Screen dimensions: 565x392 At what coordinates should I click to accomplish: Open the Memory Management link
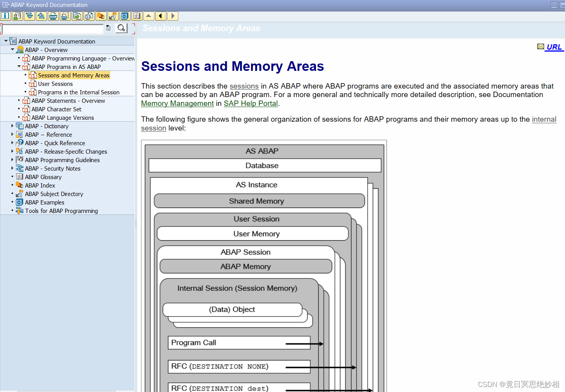pyautogui.click(x=177, y=104)
